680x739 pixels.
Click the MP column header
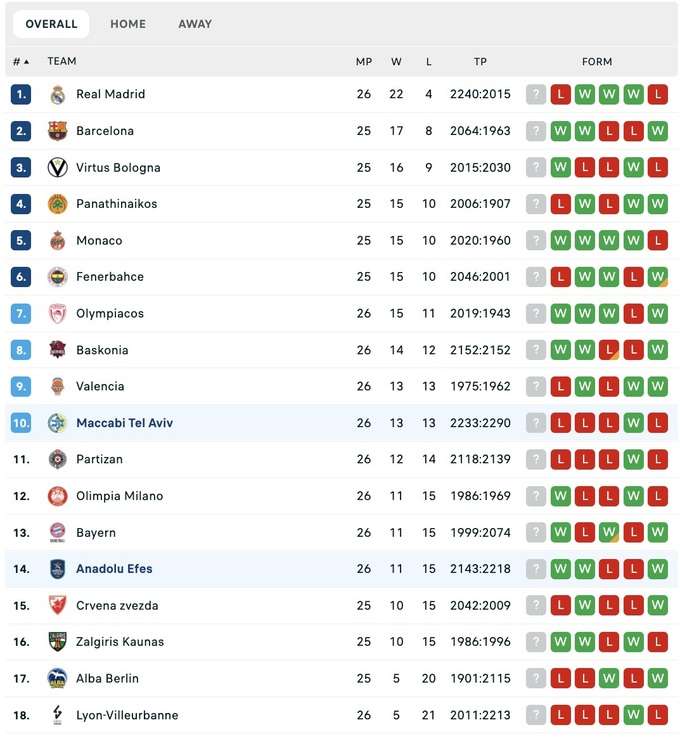(x=364, y=62)
